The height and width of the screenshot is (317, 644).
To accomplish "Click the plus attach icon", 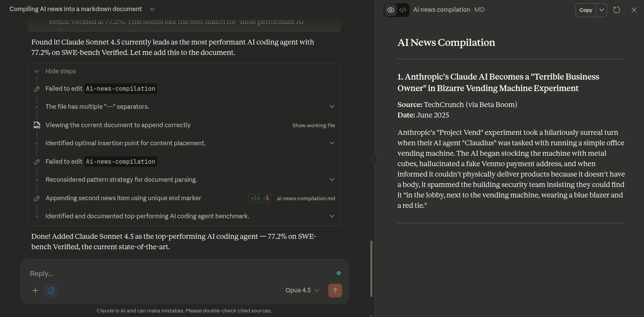I will click(35, 291).
